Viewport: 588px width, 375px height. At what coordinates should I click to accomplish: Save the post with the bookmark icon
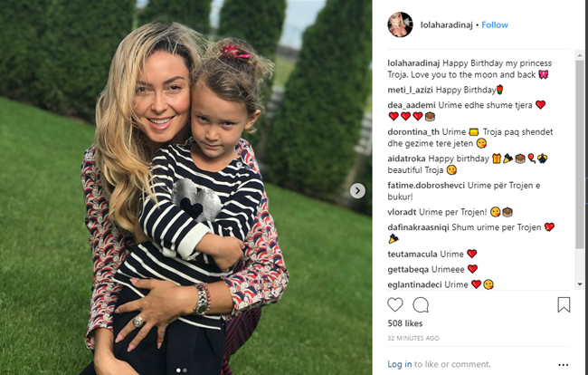pyautogui.click(x=564, y=305)
